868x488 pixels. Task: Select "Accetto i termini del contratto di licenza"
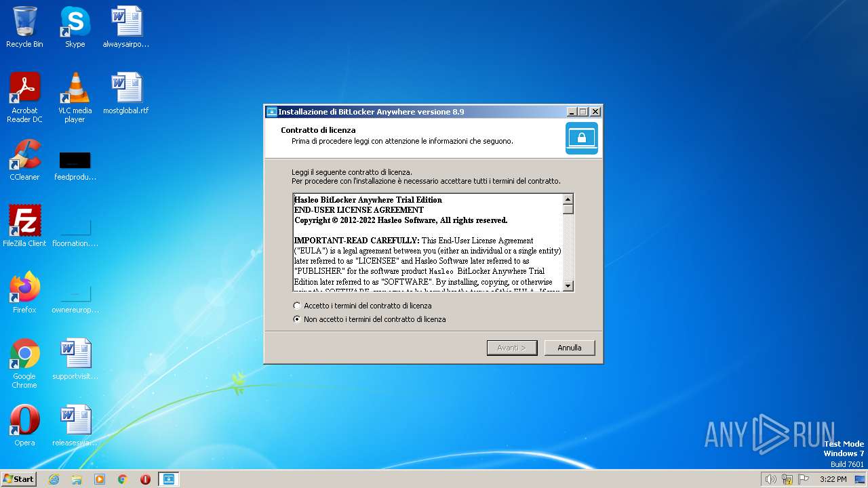coord(297,306)
